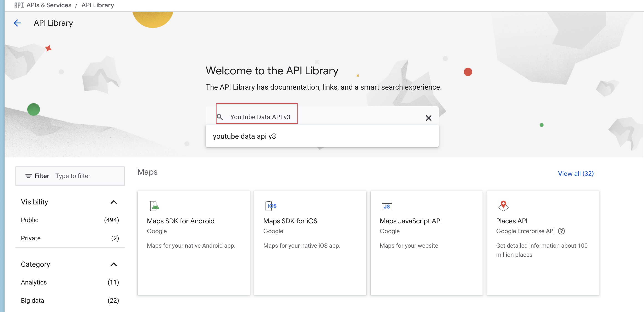This screenshot has height=312, width=644.
Task: Open the Maps SDK for Android icon
Action: pyautogui.click(x=154, y=206)
